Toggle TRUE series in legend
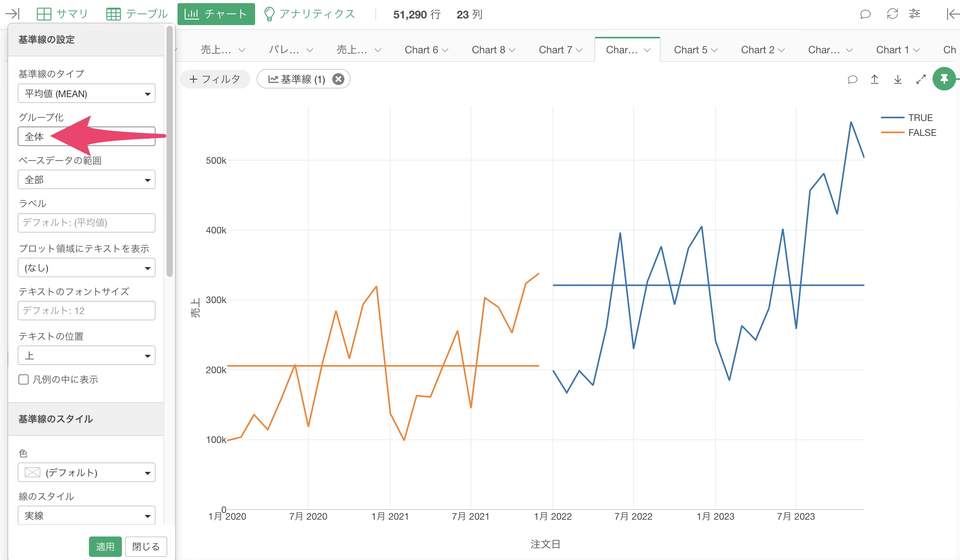 pyautogui.click(x=920, y=117)
